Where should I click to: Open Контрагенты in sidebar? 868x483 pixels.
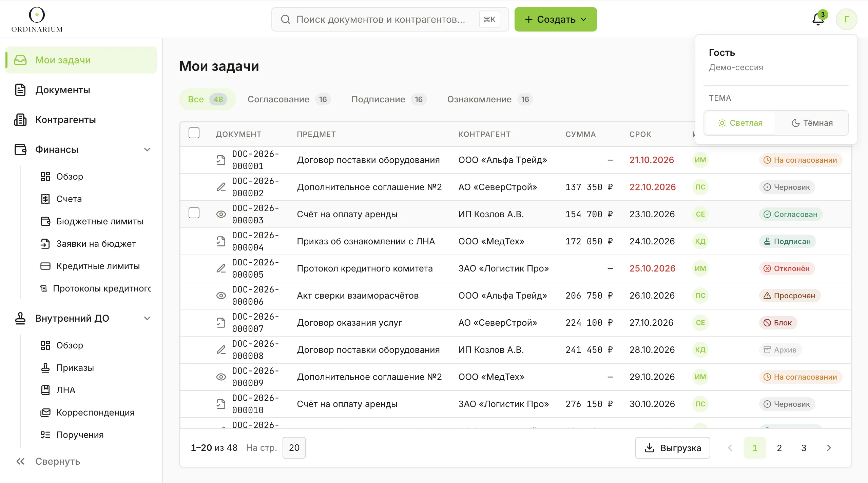81,120
